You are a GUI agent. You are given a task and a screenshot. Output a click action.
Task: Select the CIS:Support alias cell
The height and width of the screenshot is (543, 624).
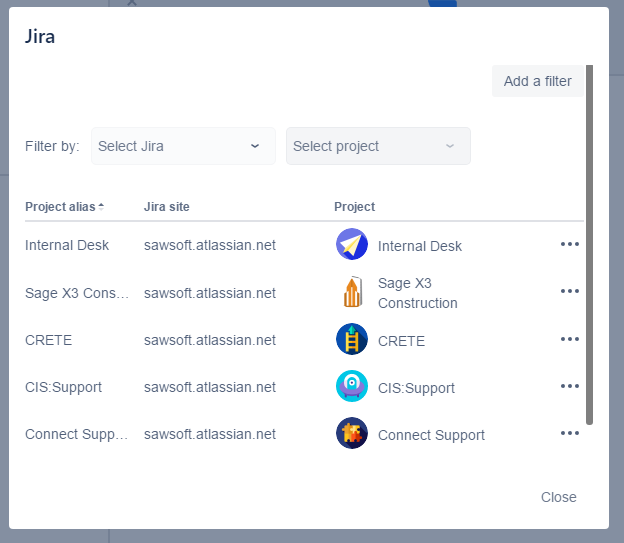click(x=63, y=387)
